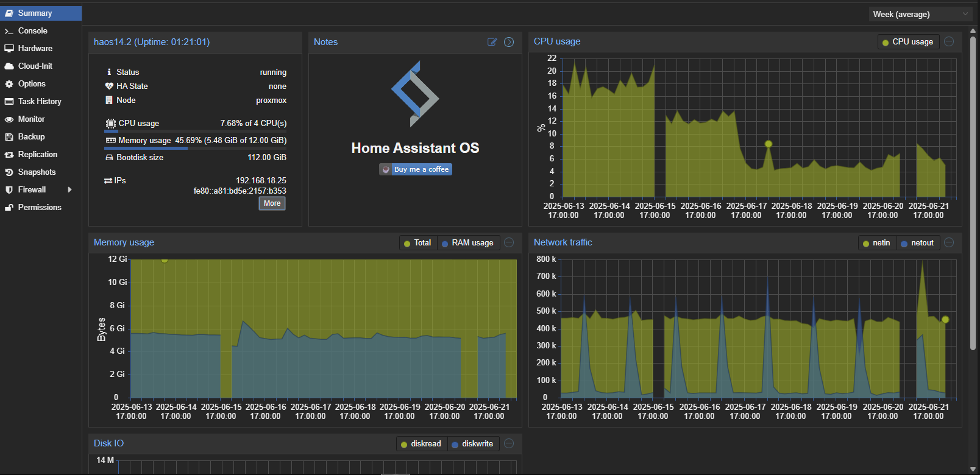Click the Memory usage RAM icon
The image size is (980, 475).
(x=110, y=140)
